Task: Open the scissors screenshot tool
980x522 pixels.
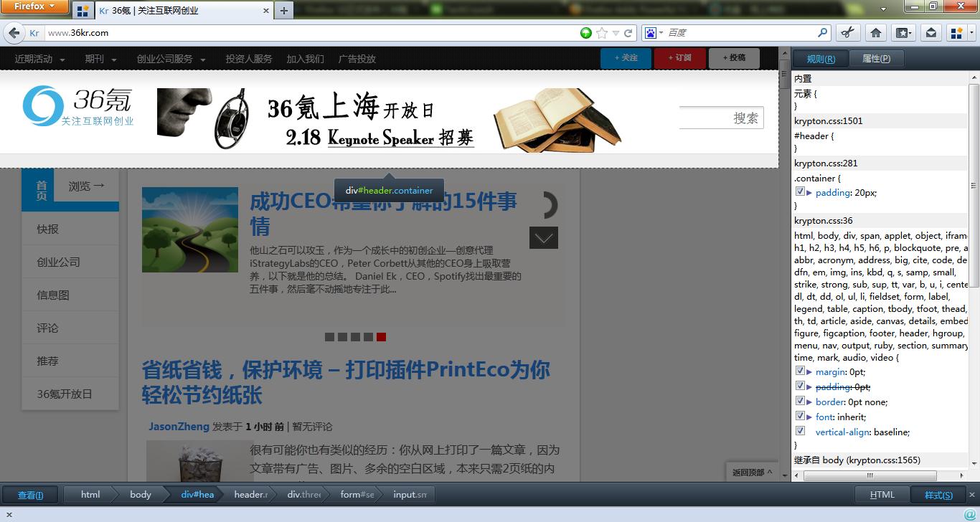Action: pyautogui.click(x=847, y=33)
